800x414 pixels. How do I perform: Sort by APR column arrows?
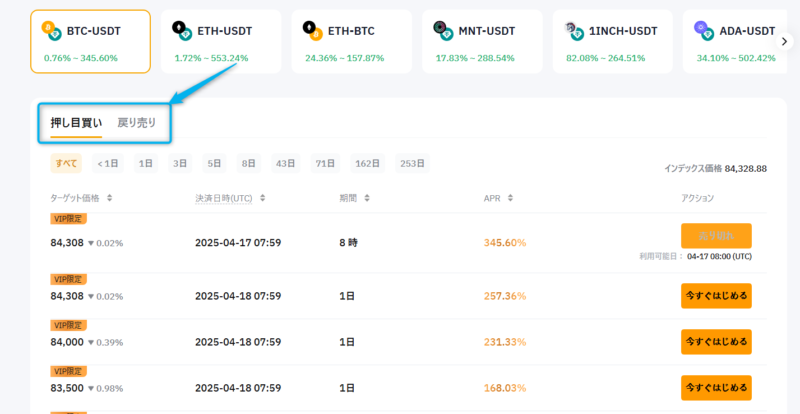click(510, 198)
